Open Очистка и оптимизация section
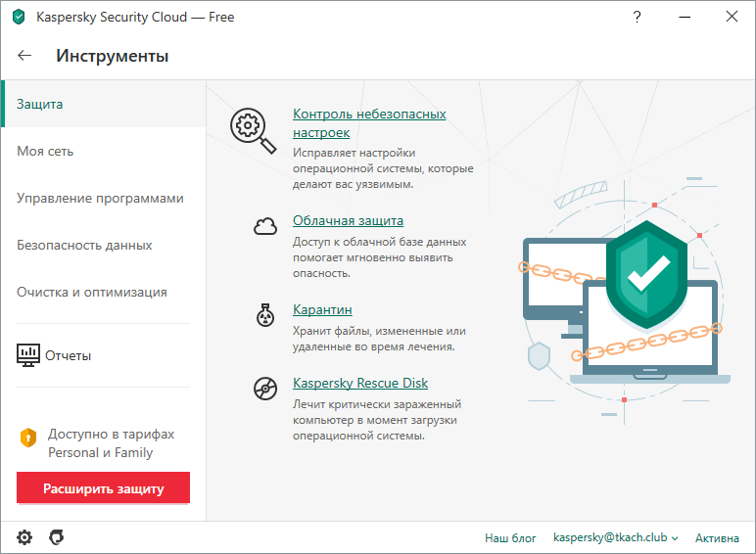This screenshot has height=554, width=756. coord(104,292)
